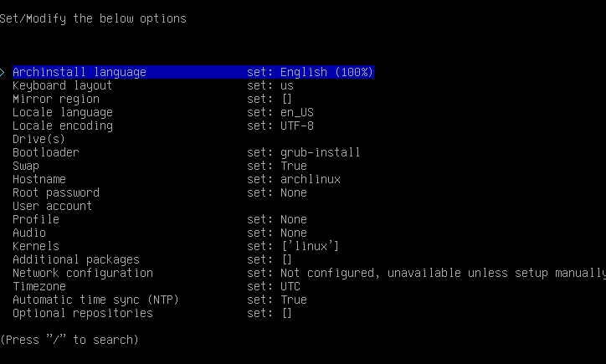This screenshot has width=606, height=364.
Task: Open the Additional packages option
Action: coord(76,259)
